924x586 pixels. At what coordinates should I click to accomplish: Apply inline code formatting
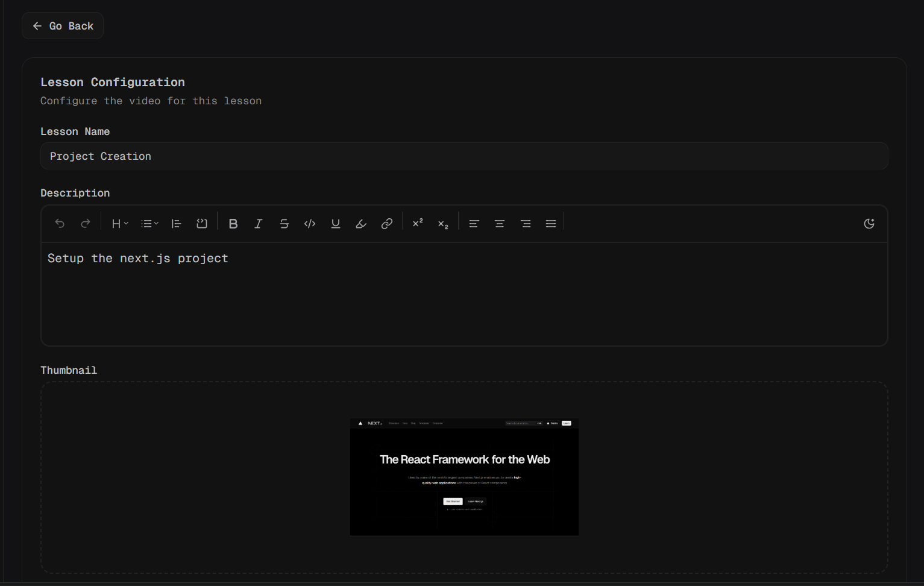pos(310,224)
